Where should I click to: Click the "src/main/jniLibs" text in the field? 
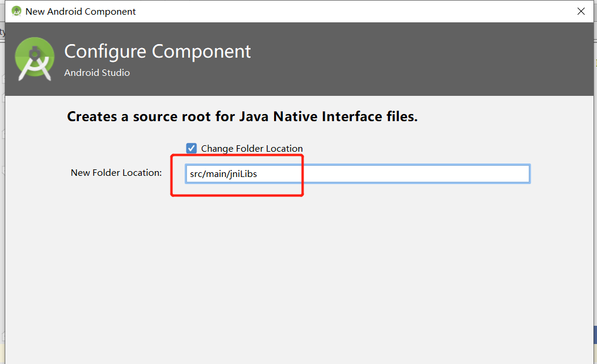(224, 174)
